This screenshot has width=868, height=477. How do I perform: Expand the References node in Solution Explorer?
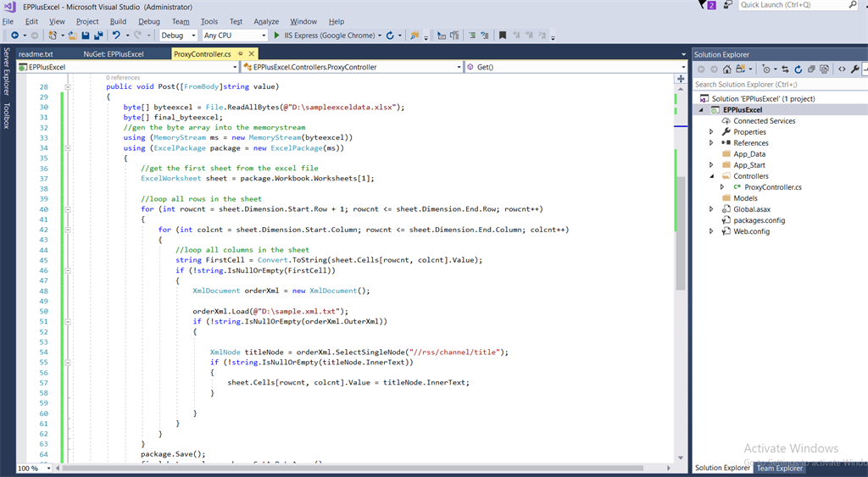[x=711, y=143]
